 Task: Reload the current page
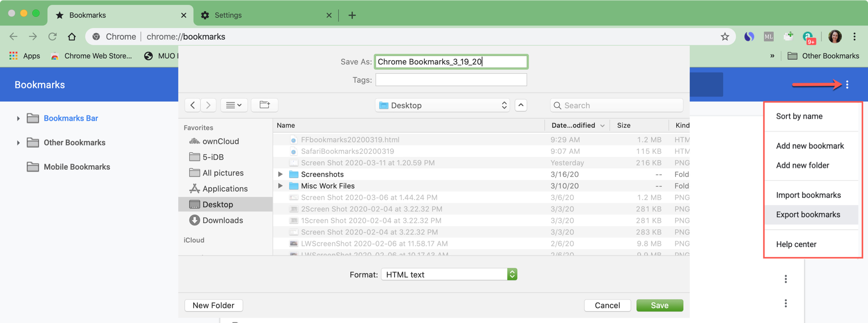(x=53, y=36)
